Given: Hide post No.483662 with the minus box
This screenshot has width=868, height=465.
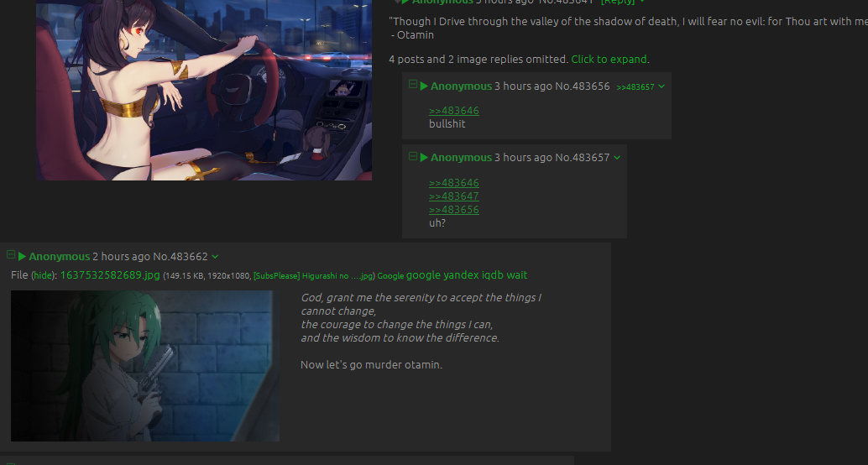Looking at the screenshot, I should click(11, 254).
